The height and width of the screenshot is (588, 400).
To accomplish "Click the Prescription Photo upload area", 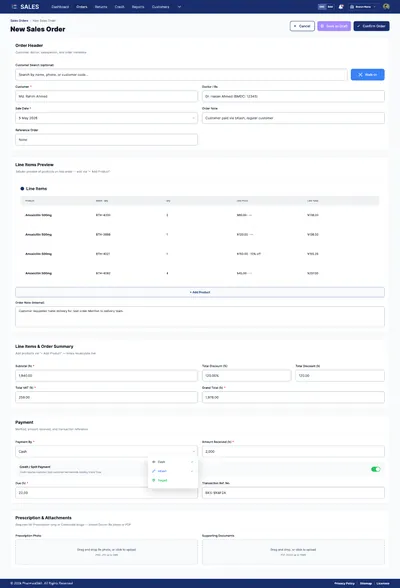I will click(106, 552).
